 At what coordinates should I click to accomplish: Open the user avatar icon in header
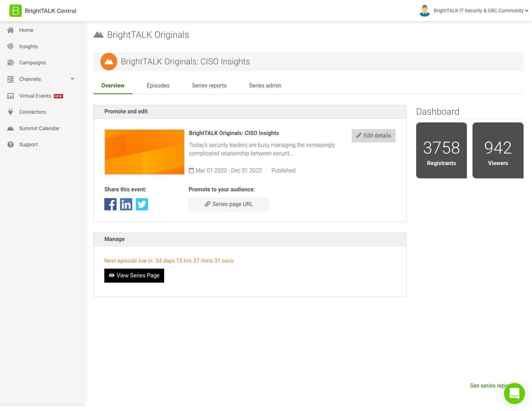[x=425, y=10]
